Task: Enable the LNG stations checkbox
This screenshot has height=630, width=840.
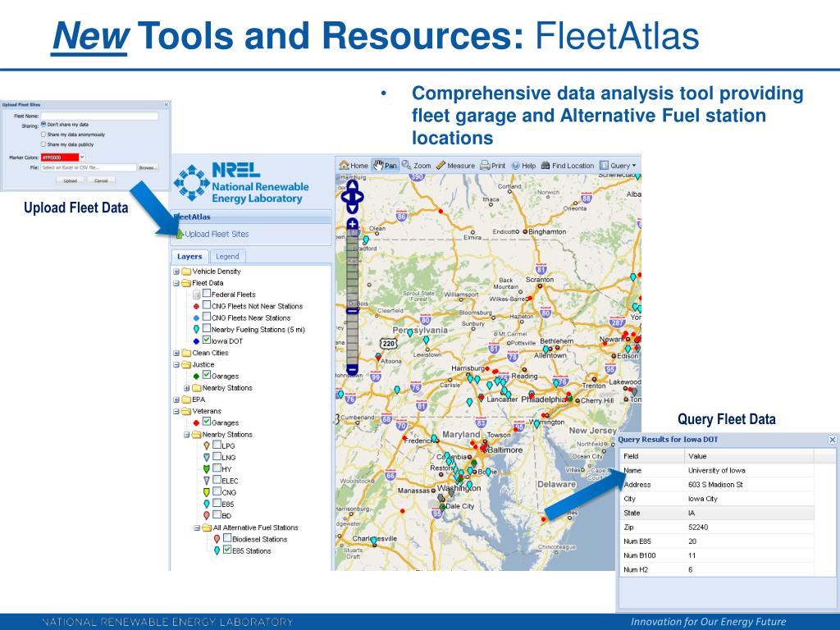Action: (x=217, y=456)
